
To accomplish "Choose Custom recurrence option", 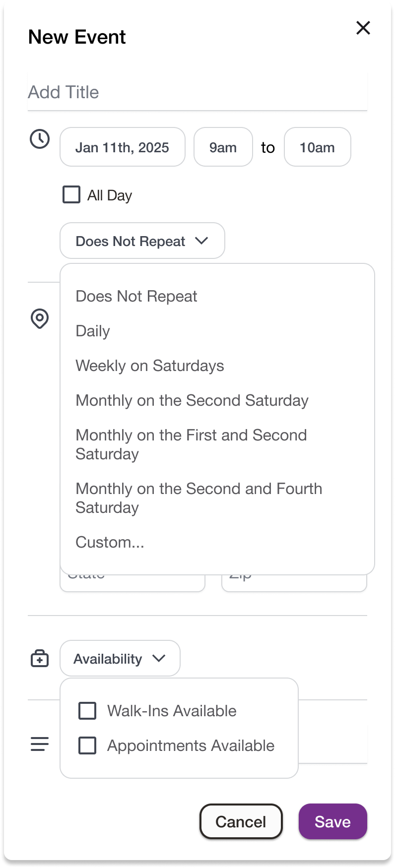I will pos(110,542).
